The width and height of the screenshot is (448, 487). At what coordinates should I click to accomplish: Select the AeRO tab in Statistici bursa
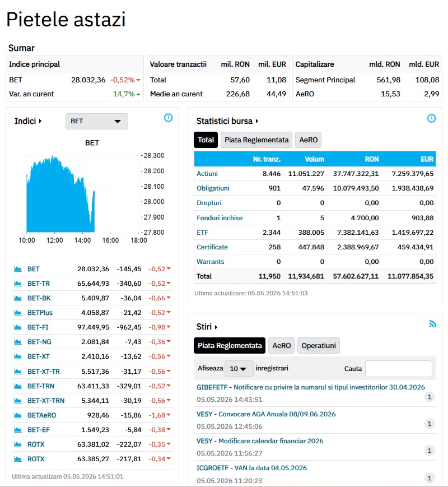click(x=309, y=140)
